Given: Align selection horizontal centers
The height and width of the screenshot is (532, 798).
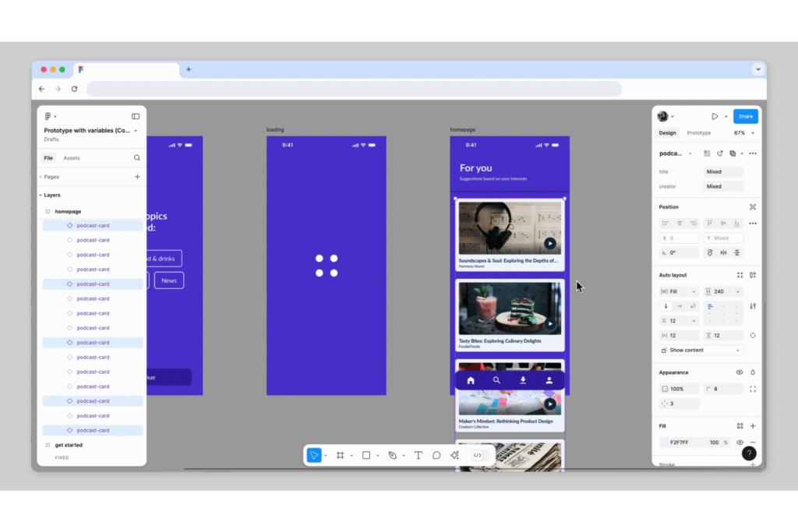Looking at the screenshot, I should point(679,224).
